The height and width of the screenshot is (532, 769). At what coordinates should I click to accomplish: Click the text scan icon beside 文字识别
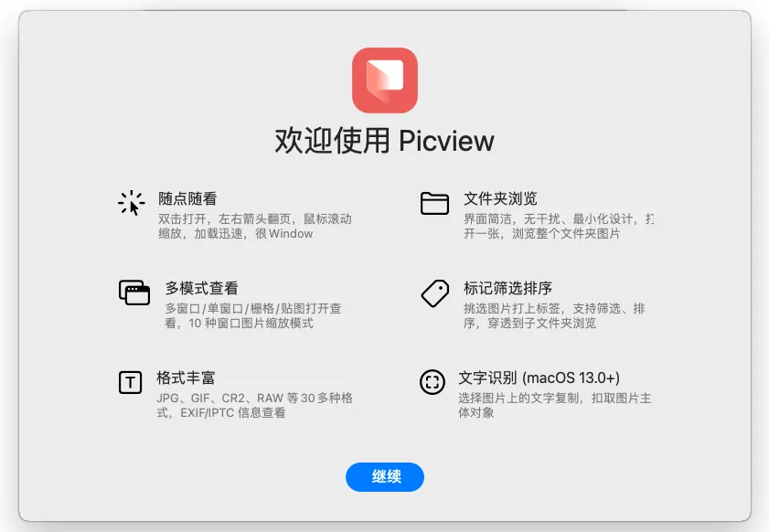tap(432, 382)
